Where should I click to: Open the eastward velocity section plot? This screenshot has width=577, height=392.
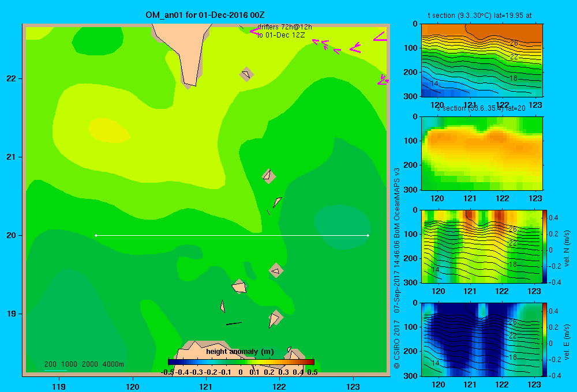[x=482, y=340]
